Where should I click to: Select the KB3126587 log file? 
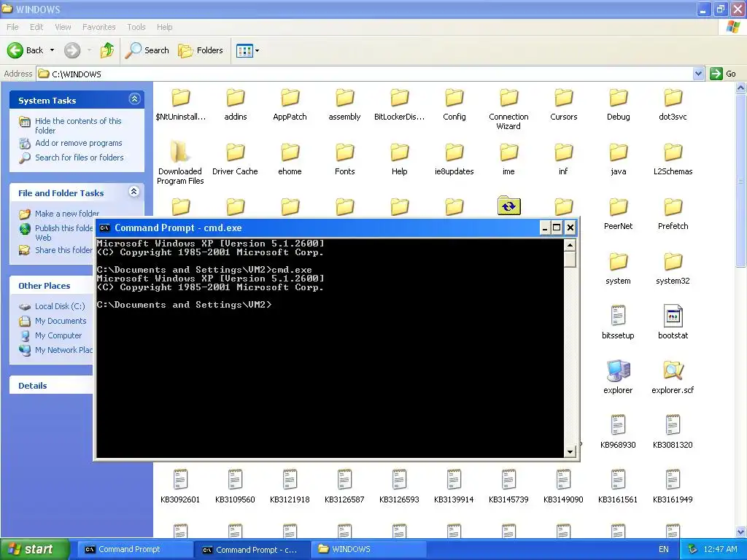(344, 486)
